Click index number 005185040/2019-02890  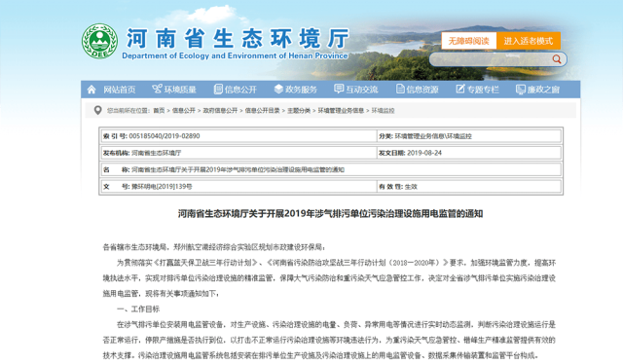165,136
